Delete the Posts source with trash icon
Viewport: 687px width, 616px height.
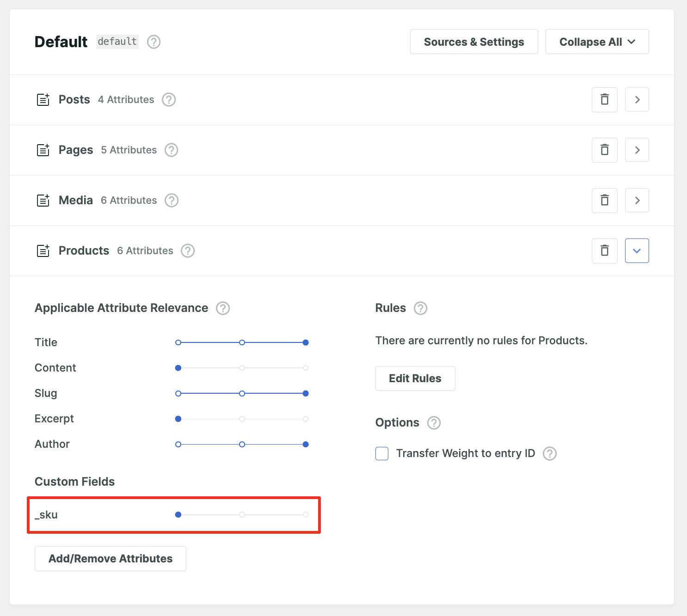(605, 100)
